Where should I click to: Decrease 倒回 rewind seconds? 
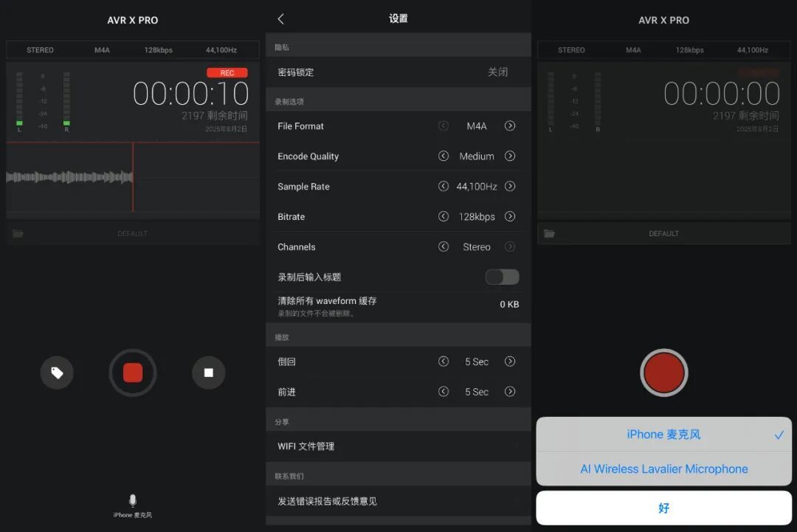point(444,362)
